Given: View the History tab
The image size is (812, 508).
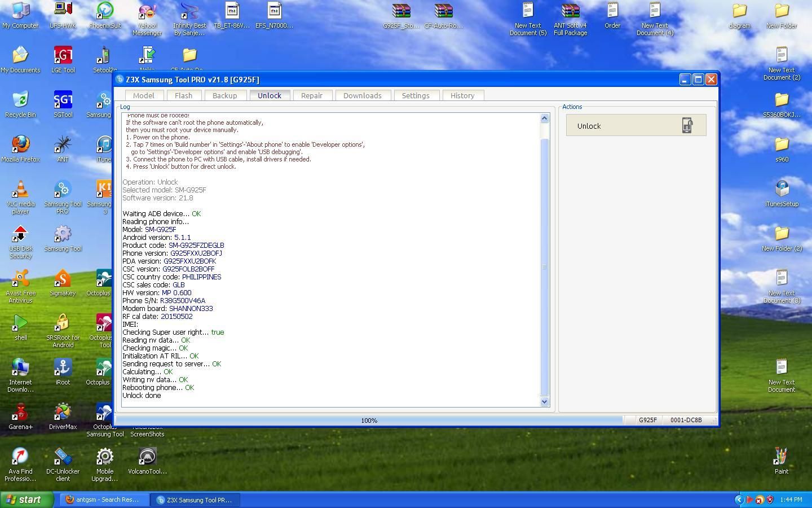Looking at the screenshot, I should [462, 95].
